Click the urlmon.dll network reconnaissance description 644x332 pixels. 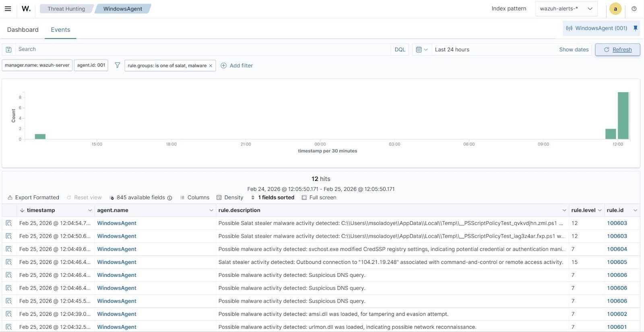(347, 327)
